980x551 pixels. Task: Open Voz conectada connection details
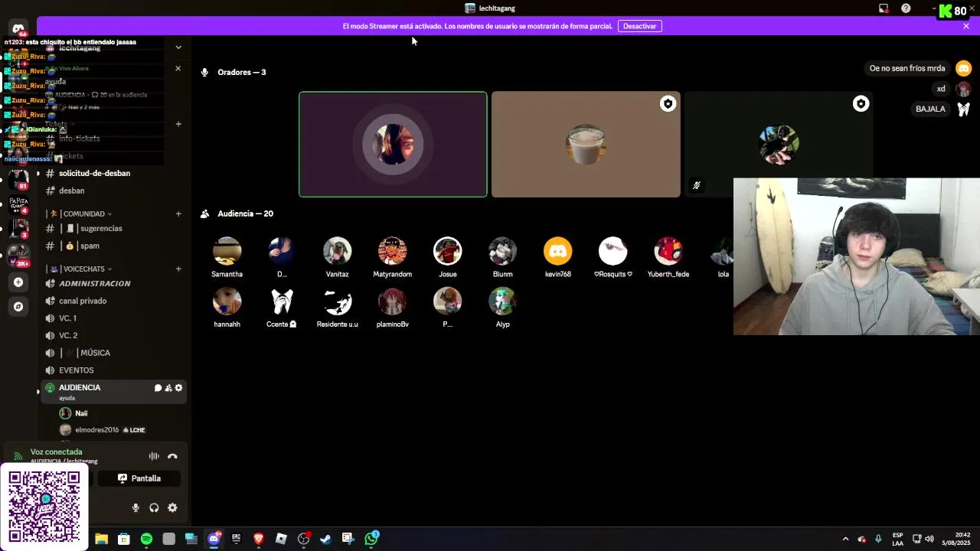[57, 452]
